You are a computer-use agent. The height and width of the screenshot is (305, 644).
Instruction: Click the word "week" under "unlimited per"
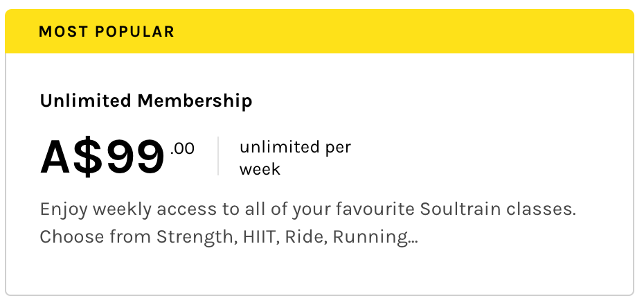tap(260, 169)
